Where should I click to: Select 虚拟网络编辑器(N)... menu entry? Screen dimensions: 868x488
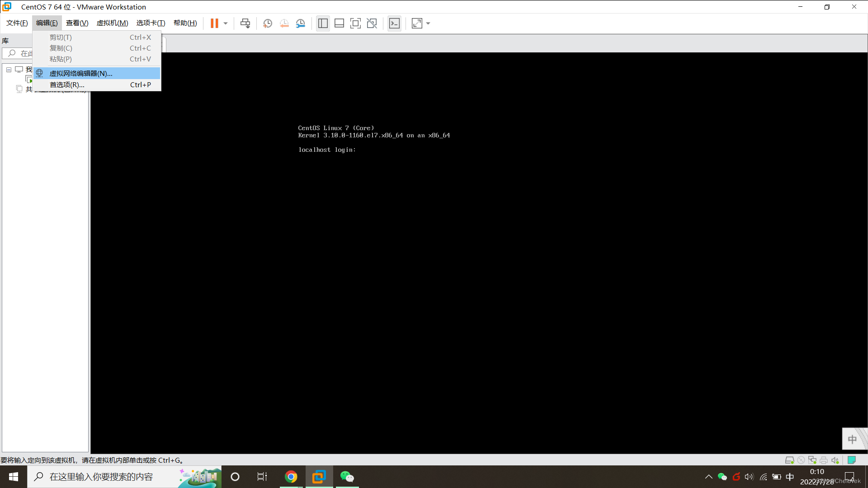click(97, 73)
